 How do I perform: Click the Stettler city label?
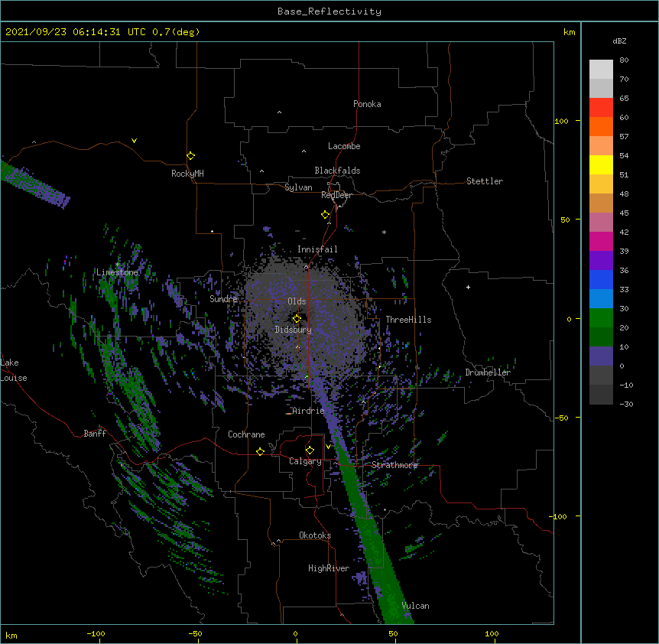(485, 181)
